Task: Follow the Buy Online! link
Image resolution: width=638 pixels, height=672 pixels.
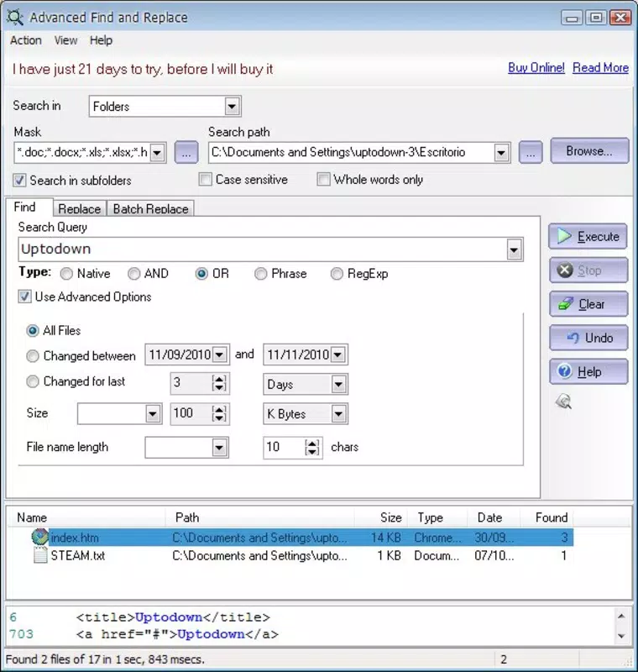Action: [536, 68]
